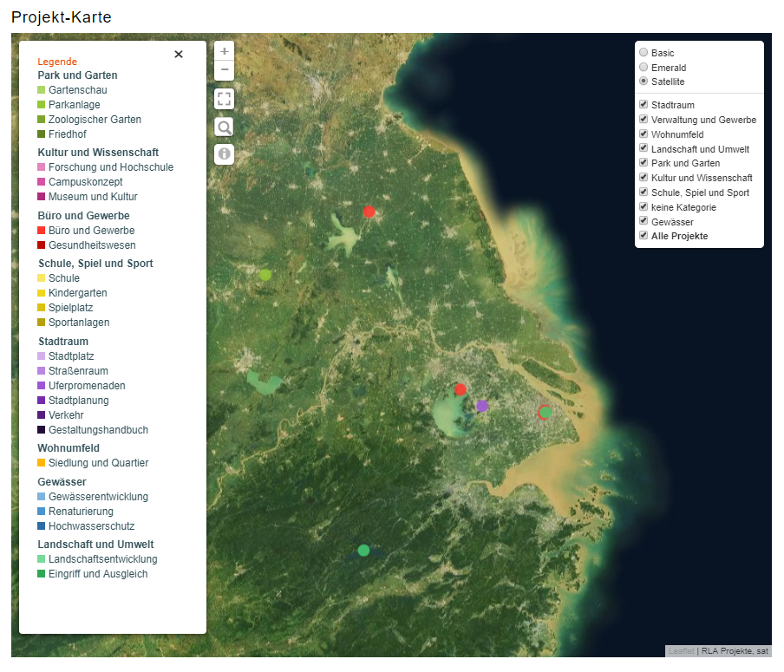Image resolution: width=784 pixels, height=672 pixels.
Task: Close the Legende panel
Action: coord(179,54)
